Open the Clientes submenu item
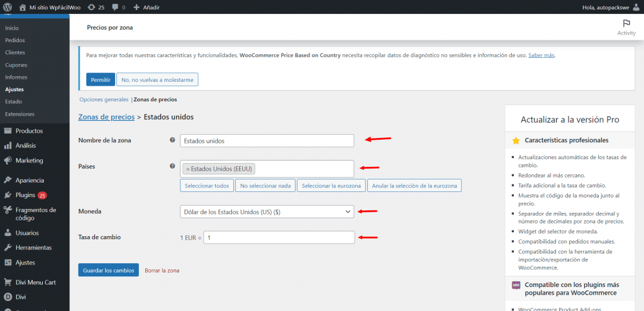This screenshot has width=644, height=311. pyautogui.click(x=15, y=53)
